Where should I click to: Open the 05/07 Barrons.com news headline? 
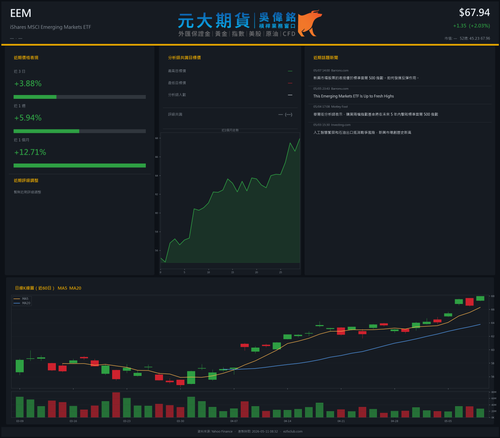click(366, 78)
